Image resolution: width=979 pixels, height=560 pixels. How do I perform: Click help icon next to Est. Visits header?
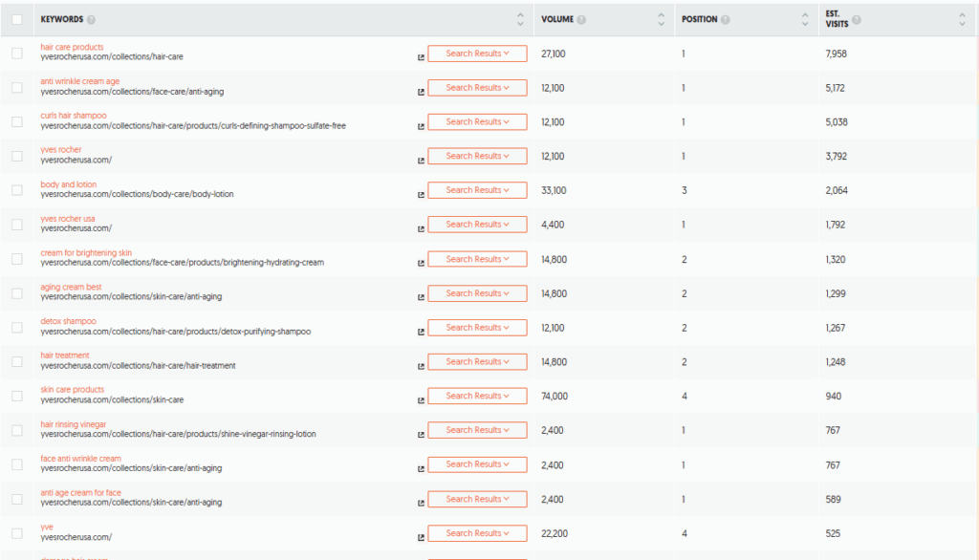tap(857, 20)
